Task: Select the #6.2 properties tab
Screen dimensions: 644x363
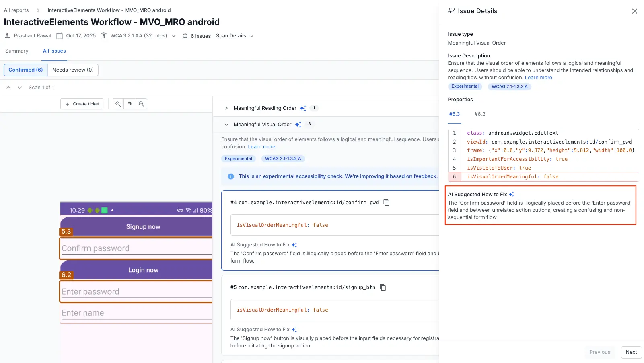Action: (479, 114)
